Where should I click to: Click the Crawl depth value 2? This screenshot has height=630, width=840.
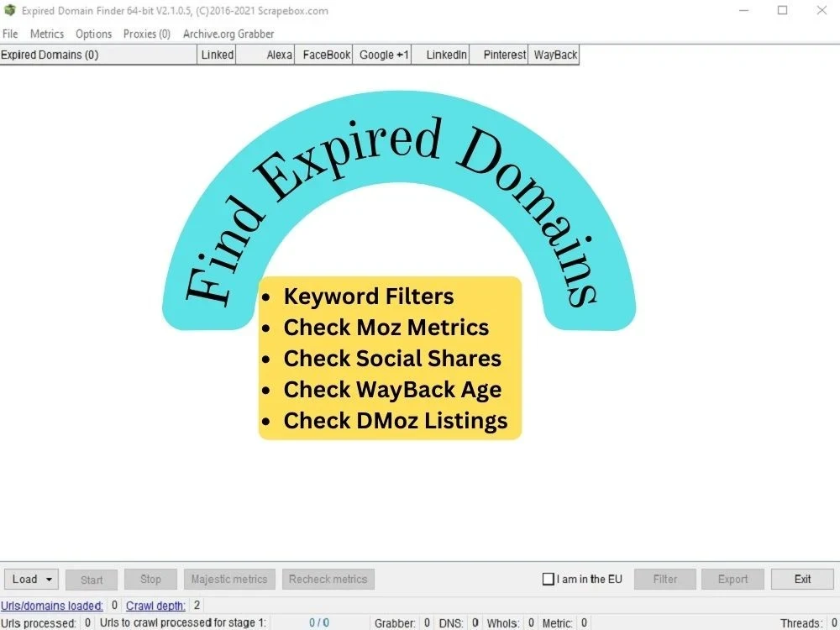tap(197, 605)
